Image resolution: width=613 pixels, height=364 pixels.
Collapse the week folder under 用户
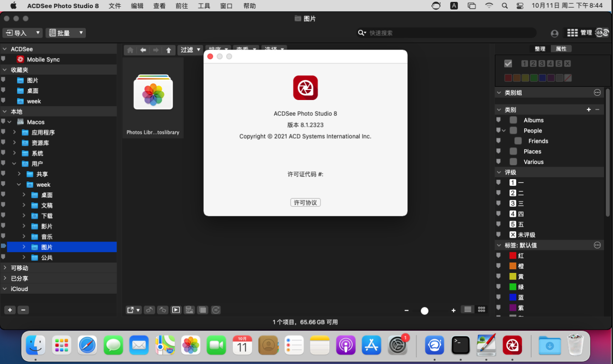point(19,184)
